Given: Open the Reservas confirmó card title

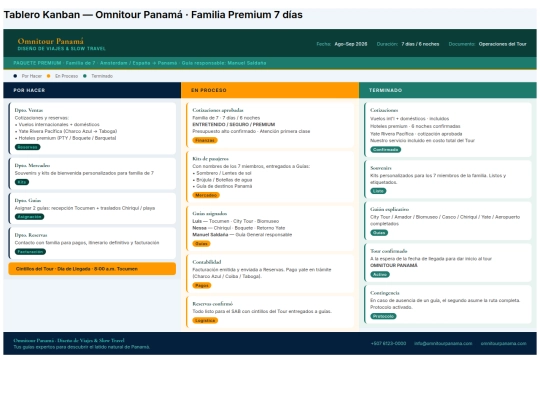Looking at the screenshot, I should [212, 303].
